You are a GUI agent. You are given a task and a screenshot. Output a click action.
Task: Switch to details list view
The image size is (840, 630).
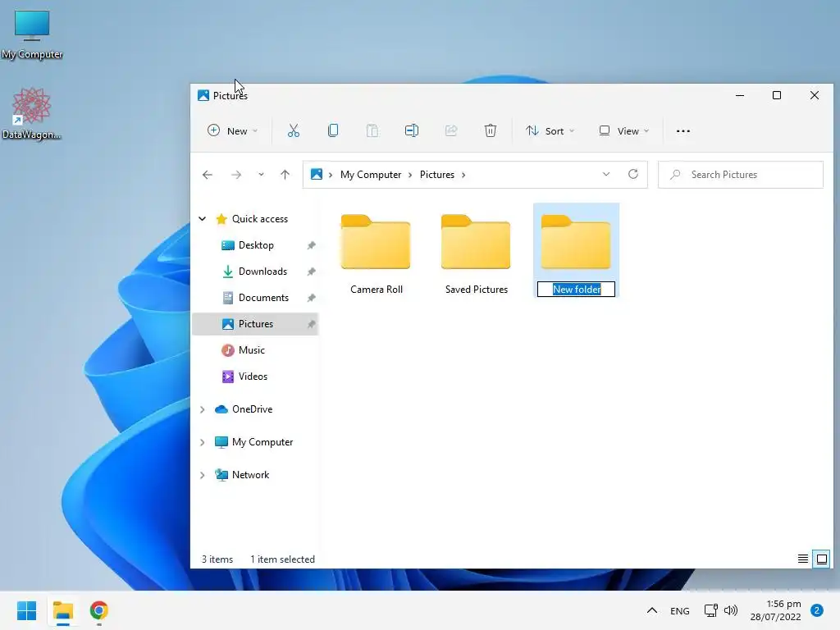[x=802, y=559]
